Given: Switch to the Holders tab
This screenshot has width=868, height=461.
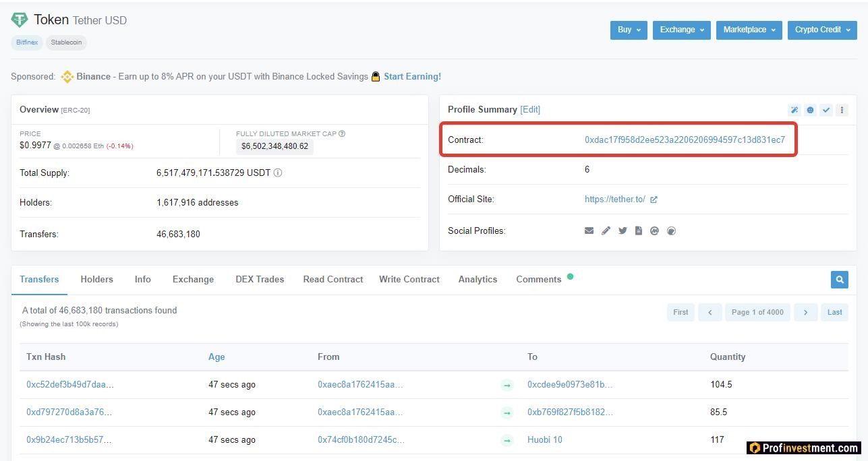Looking at the screenshot, I should (96, 279).
